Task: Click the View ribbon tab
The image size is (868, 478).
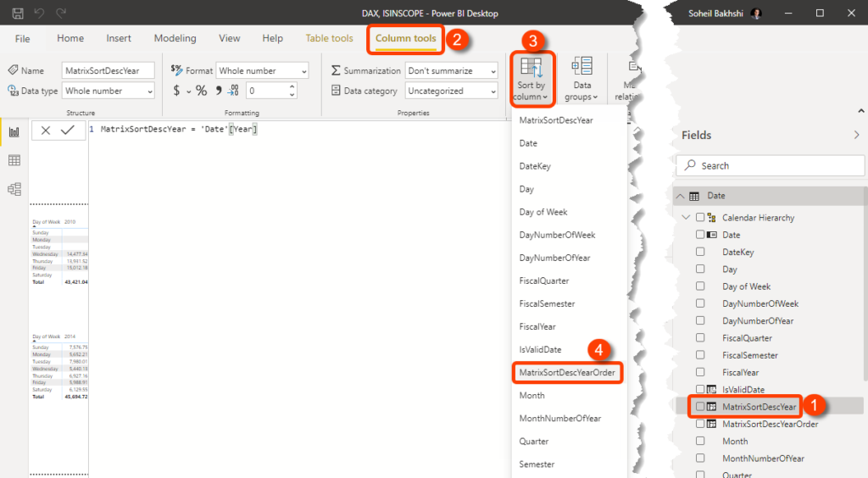Action: pyautogui.click(x=229, y=38)
